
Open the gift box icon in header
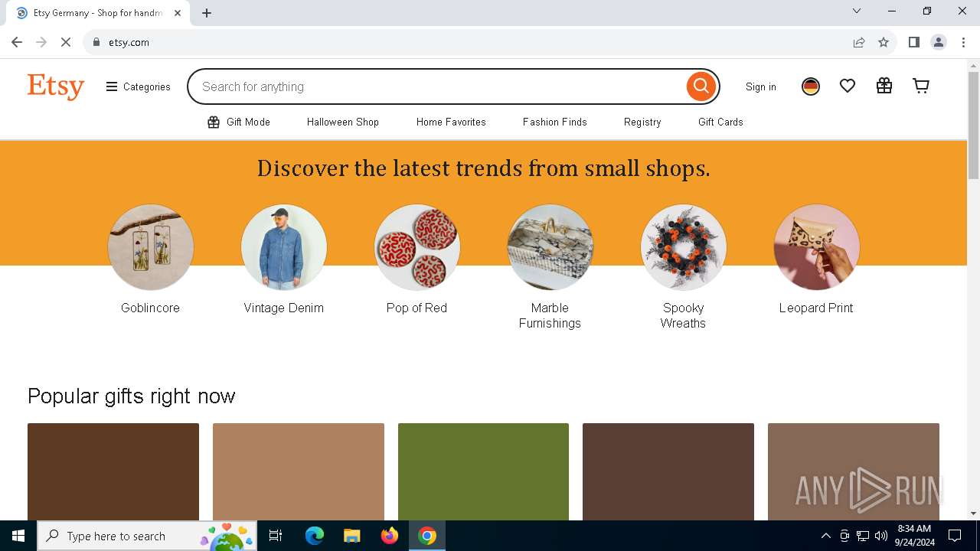[884, 86]
